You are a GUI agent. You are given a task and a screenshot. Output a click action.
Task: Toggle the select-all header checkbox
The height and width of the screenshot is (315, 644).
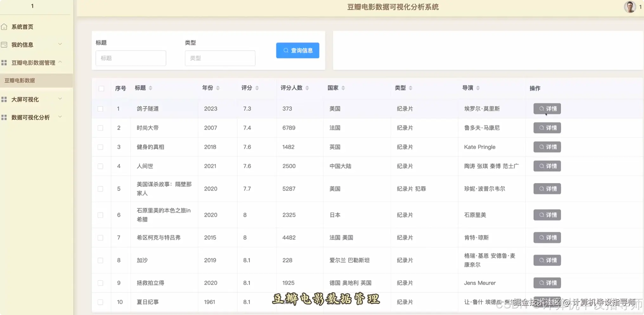101,88
